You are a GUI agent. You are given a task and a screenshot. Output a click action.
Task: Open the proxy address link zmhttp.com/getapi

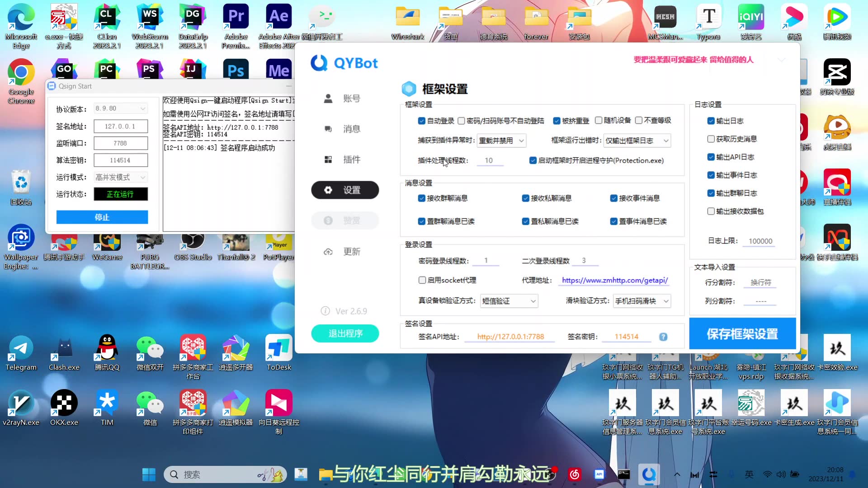(x=615, y=280)
